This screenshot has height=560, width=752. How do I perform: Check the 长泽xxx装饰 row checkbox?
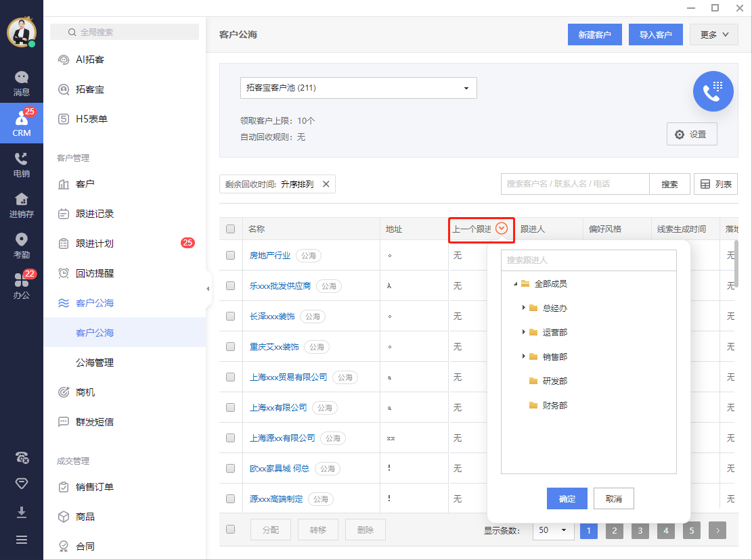[x=231, y=316]
